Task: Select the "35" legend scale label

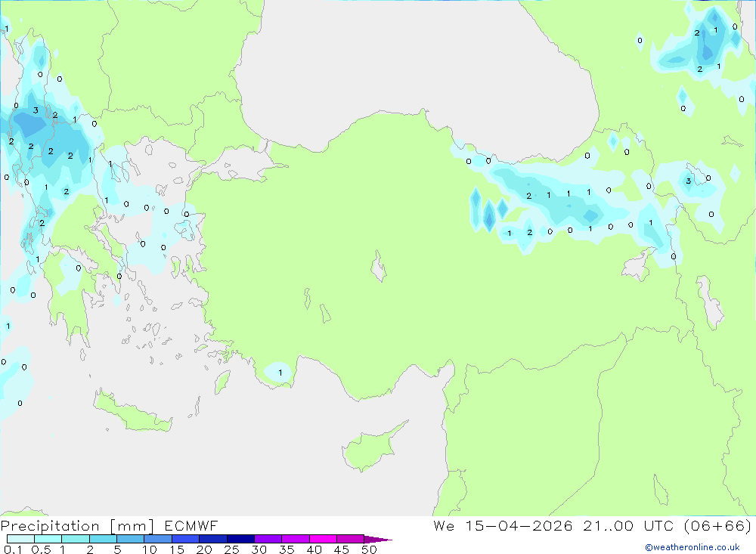Action: (287, 549)
